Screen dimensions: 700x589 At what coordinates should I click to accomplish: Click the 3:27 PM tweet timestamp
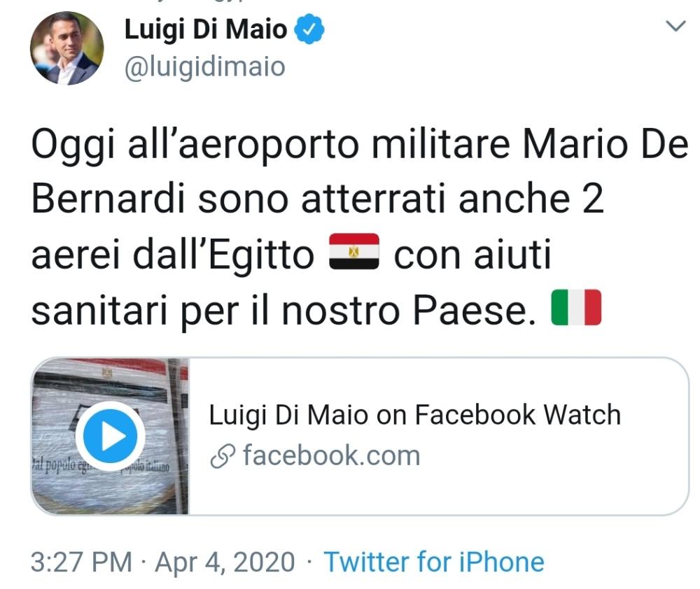tap(82, 562)
